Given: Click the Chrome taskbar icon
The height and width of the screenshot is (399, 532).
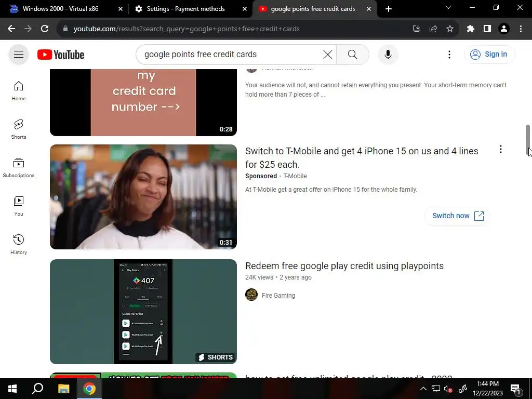Looking at the screenshot, I should tap(89, 389).
